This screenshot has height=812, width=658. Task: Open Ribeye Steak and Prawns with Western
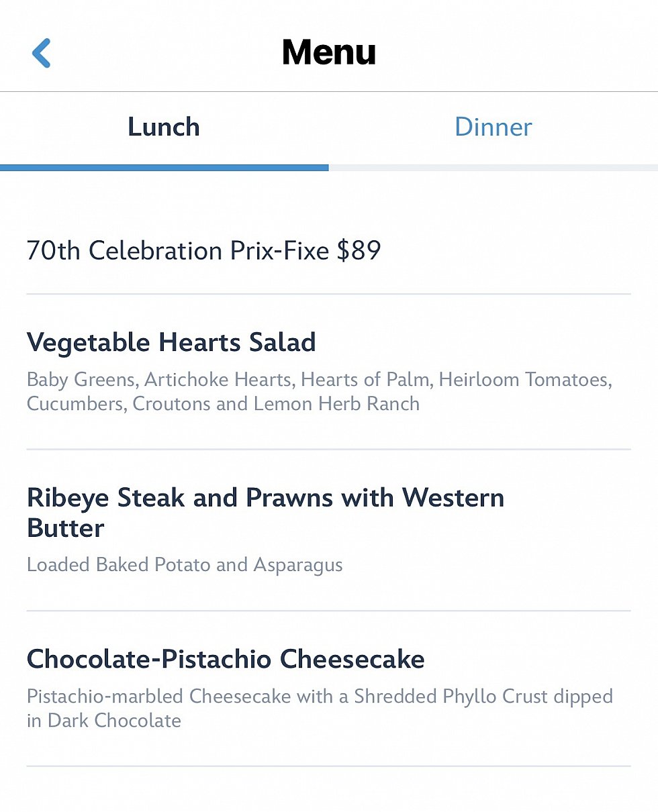coord(265,498)
